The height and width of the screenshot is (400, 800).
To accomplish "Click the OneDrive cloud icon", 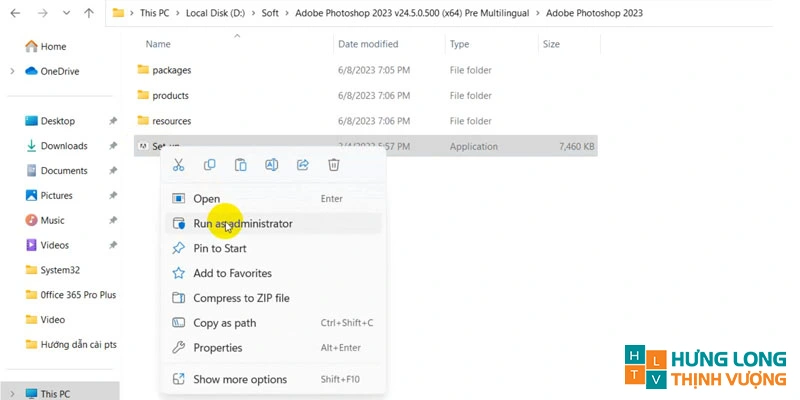I will click(31, 71).
